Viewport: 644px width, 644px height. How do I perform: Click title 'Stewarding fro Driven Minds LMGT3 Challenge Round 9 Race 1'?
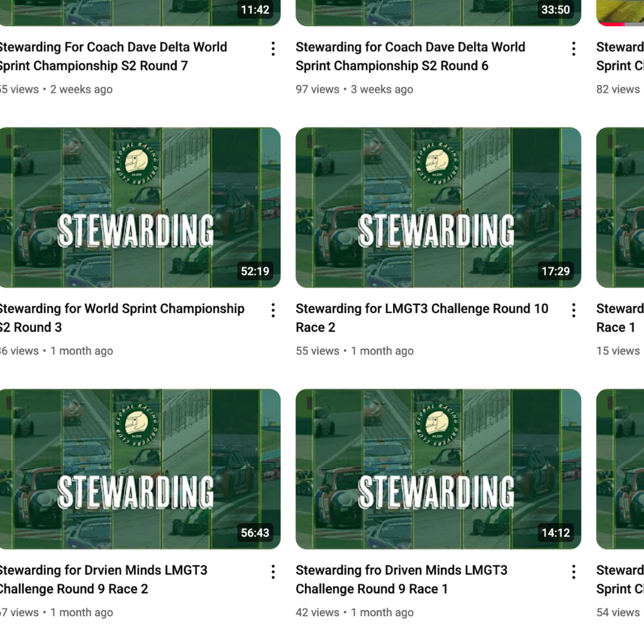tap(401, 579)
